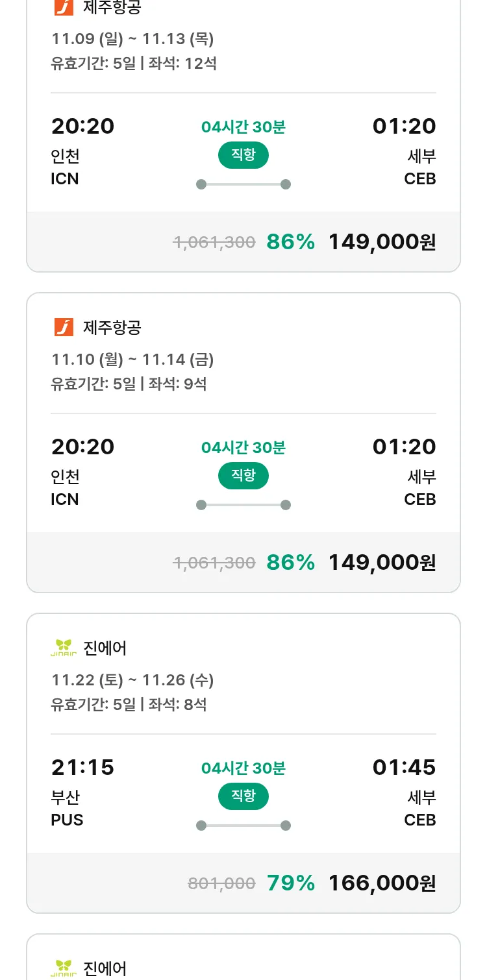
Task: Click the 79% discount label
Action: (291, 883)
